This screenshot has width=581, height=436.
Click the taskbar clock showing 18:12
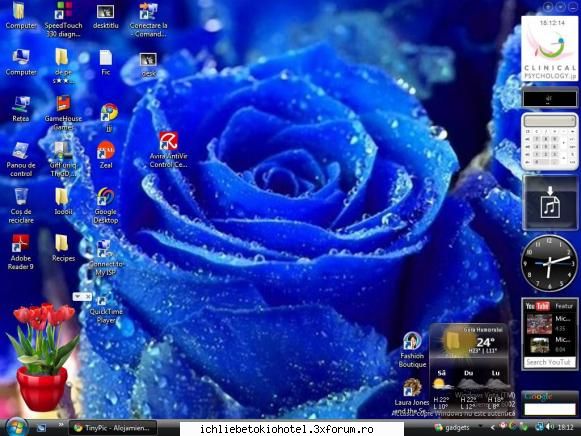(x=566, y=427)
